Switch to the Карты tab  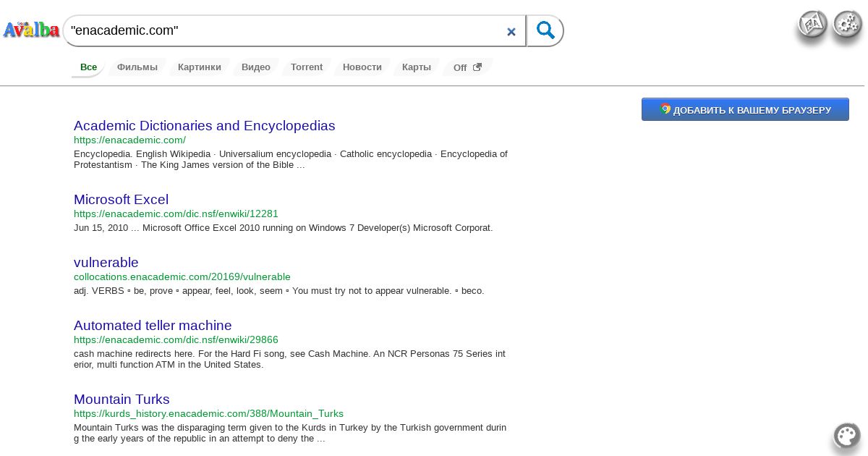point(417,67)
